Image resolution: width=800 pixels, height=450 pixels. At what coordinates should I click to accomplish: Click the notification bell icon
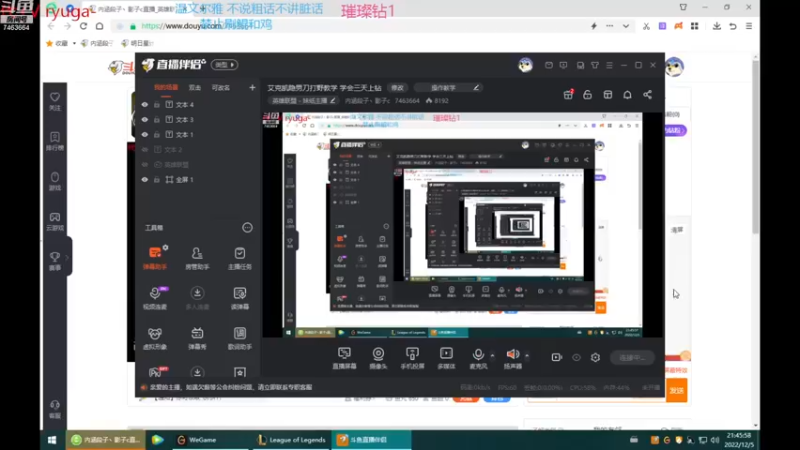click(627, 95)
